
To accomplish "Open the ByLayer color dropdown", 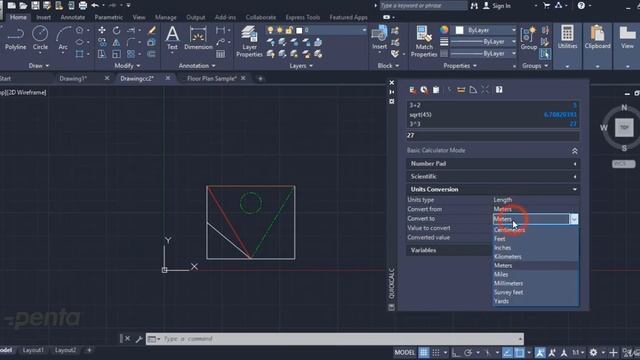I will click(513, 30).
